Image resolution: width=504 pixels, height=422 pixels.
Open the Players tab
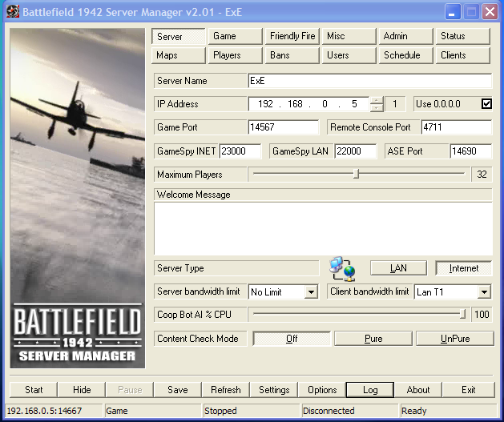pyautogui.click(x=236, y=55)
